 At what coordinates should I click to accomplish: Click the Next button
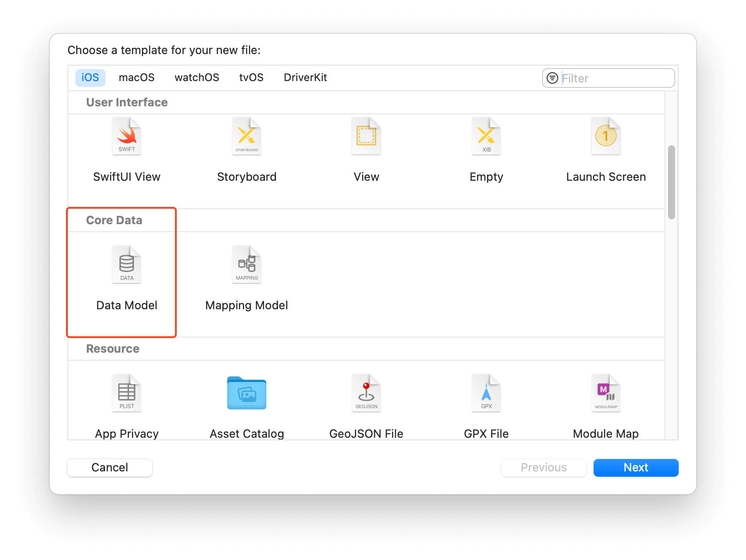(636, 467)
